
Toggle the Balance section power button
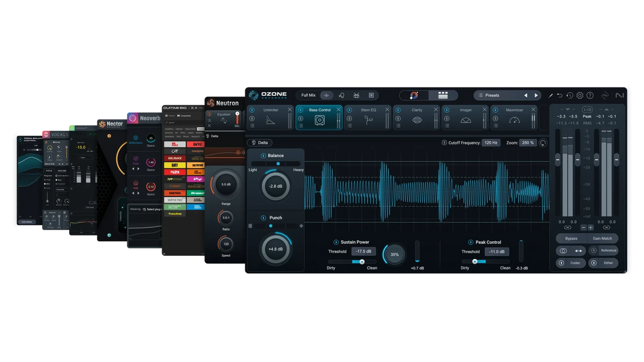coord(263,156)
